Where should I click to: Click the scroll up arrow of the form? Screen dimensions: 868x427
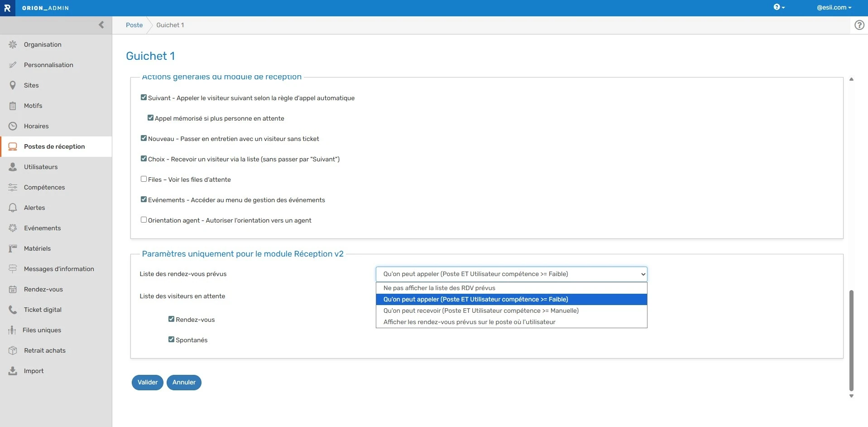click(851, 79)
